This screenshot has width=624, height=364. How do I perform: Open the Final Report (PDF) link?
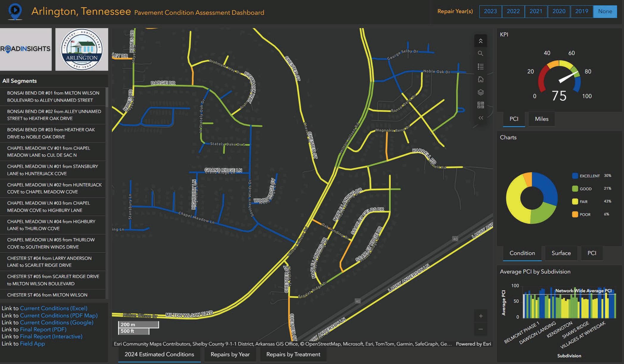pyautogui.click(x=43, y=330)
